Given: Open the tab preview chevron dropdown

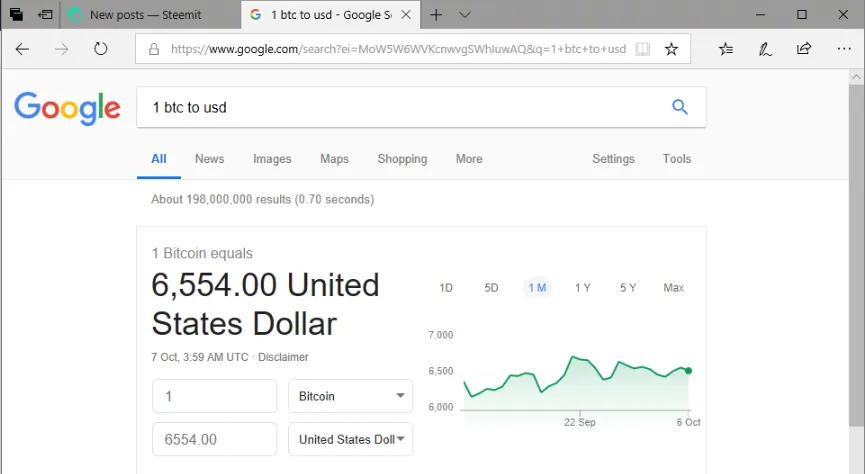Looking at the screenshot, I should (464, 15).
